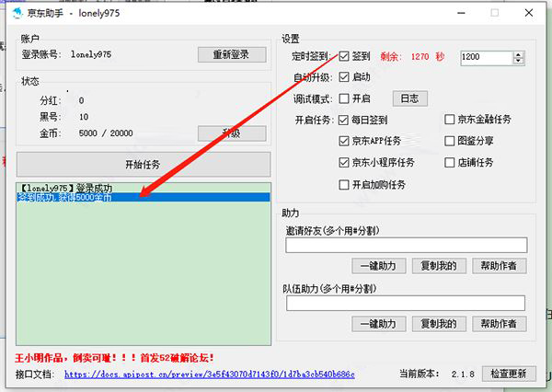Toggle the 京东APP任务 checkbox
Viewport: 552px width, 392px height.
(344, 141)
